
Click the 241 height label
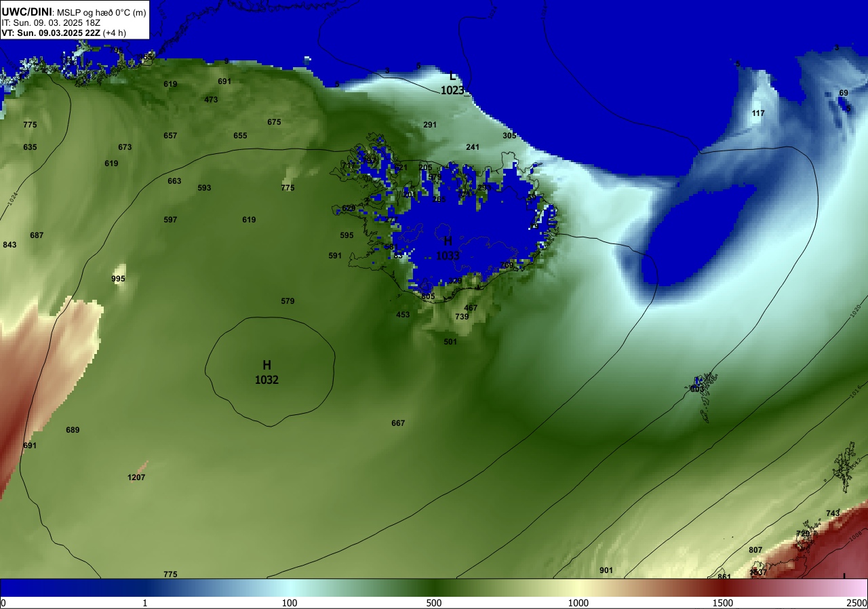473,147
